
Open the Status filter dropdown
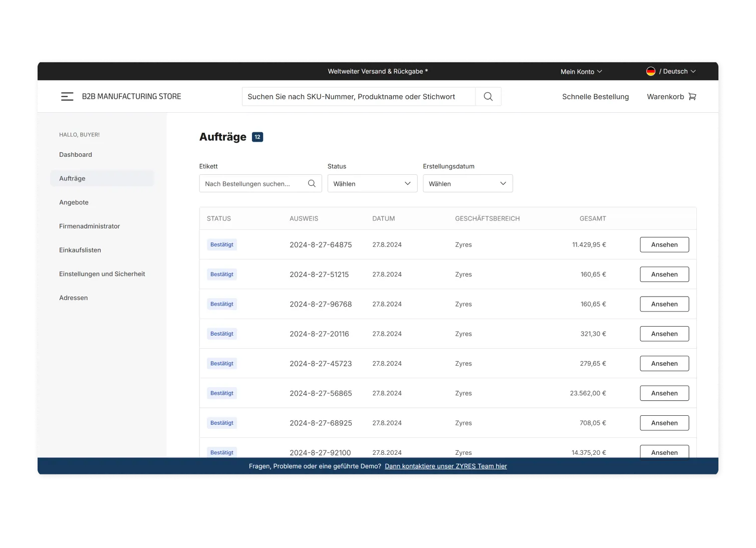372,184
